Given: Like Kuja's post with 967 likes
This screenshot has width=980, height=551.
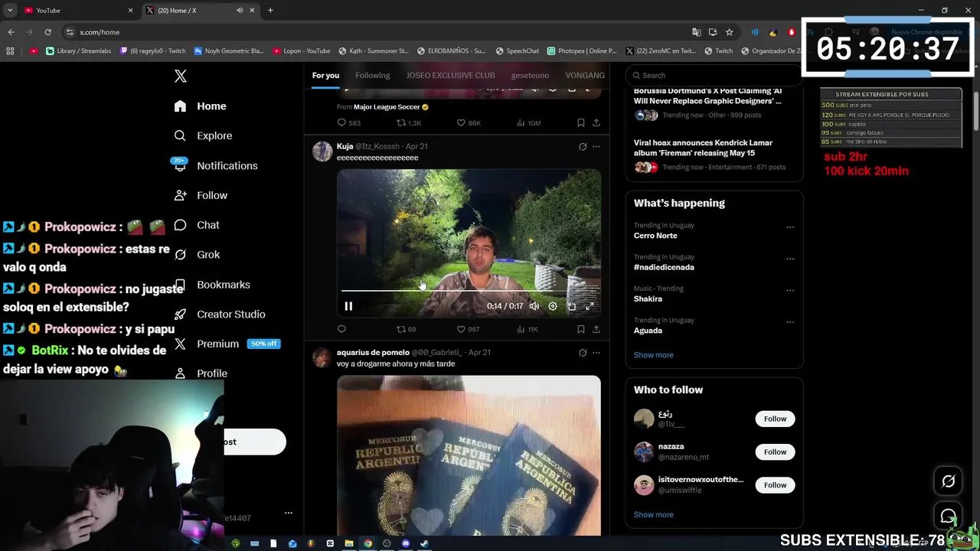Looking at the screenshot, I should point(468,329).
